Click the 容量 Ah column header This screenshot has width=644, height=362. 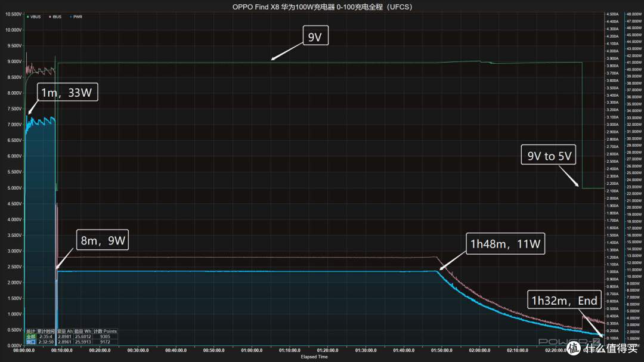[x=65, y=331]
